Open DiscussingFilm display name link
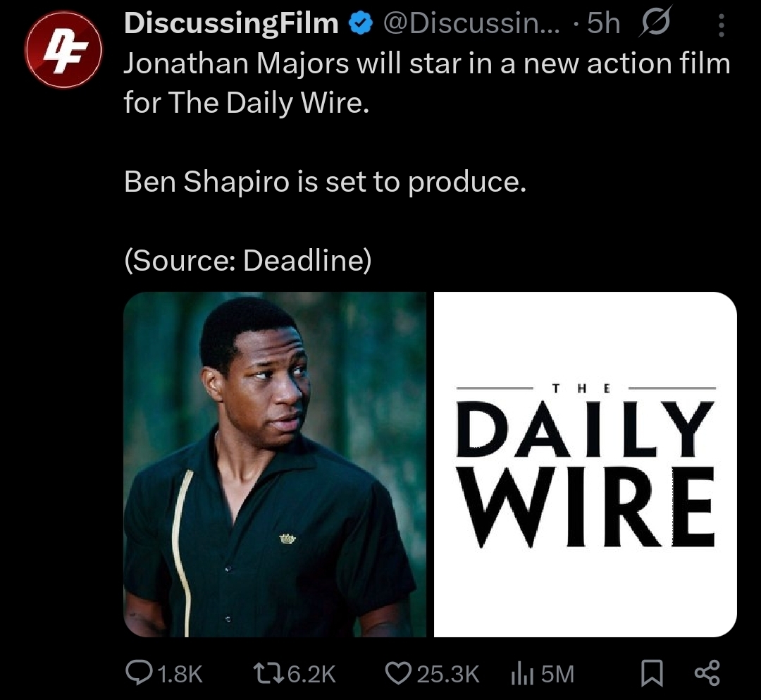 tap(231, 23)
